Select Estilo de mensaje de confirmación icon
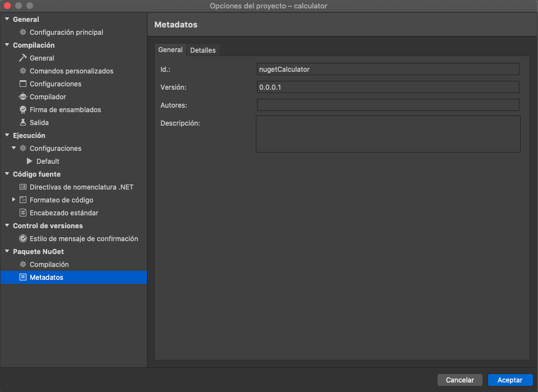 [x=23, y=239]
